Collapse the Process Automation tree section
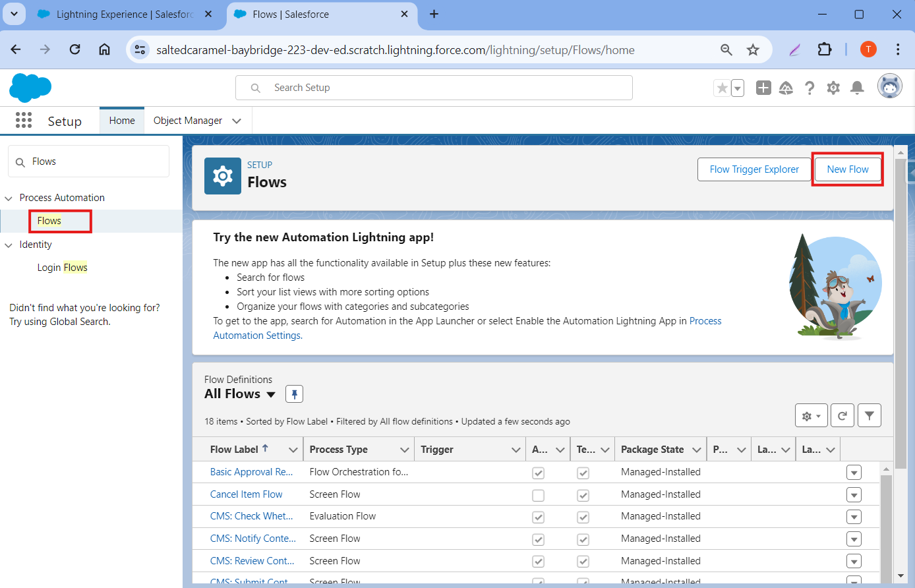915x588 pixels. [x=9, y=198]
